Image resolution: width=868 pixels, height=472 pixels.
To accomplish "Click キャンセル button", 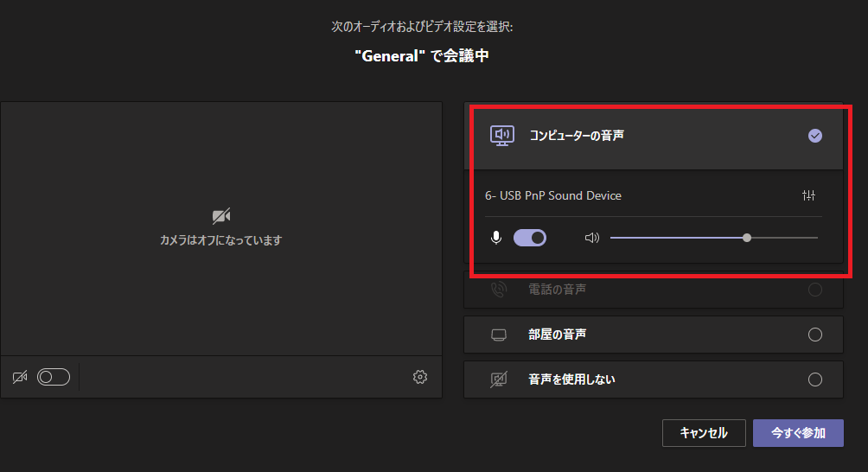I will click(x=704, y=433).
